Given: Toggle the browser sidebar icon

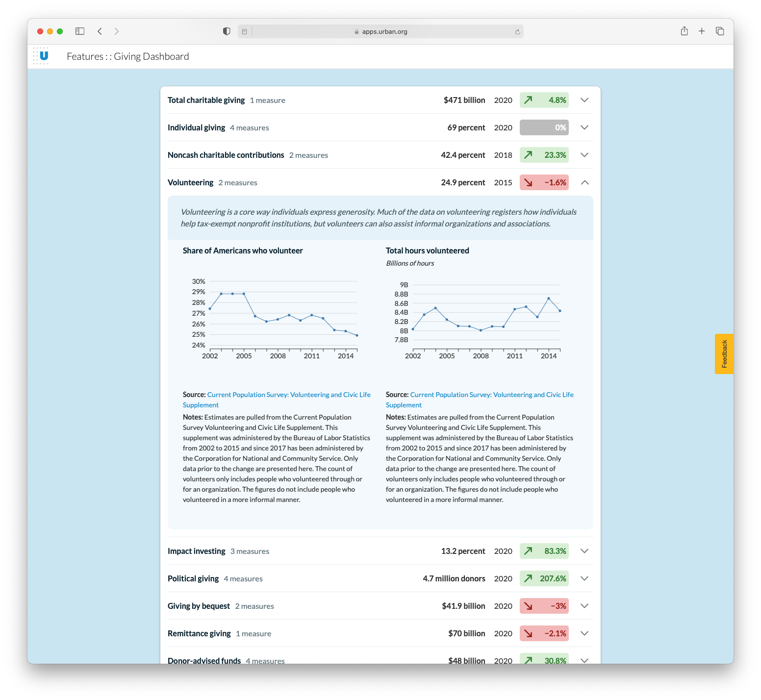Looking at the screenshot, I should pos(79,31).
